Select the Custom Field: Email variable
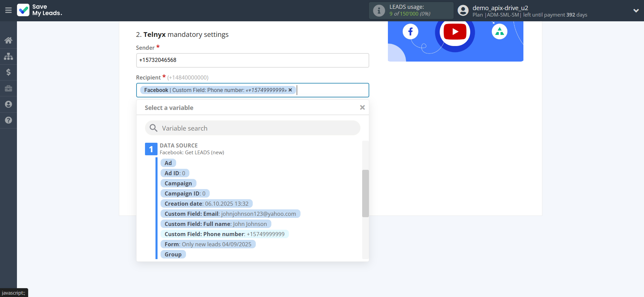Screen dimensions: 644x297 click(230, 214)
